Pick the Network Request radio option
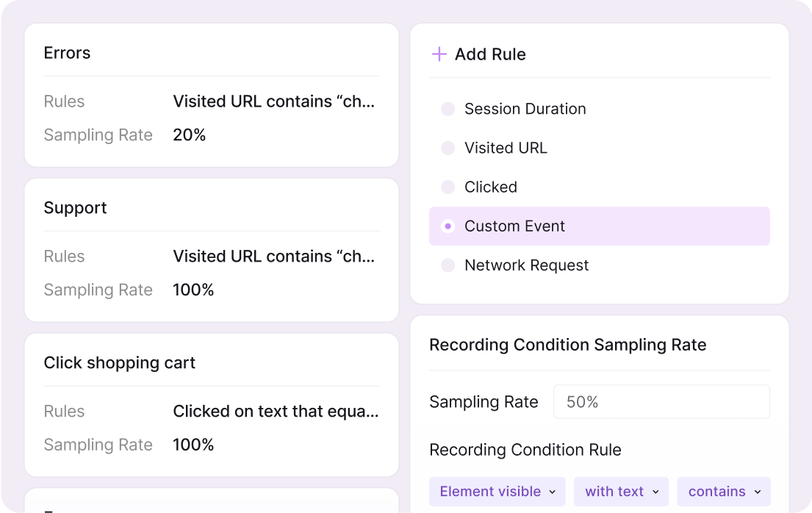Screen dimensions: 812x513 (448, 265)
